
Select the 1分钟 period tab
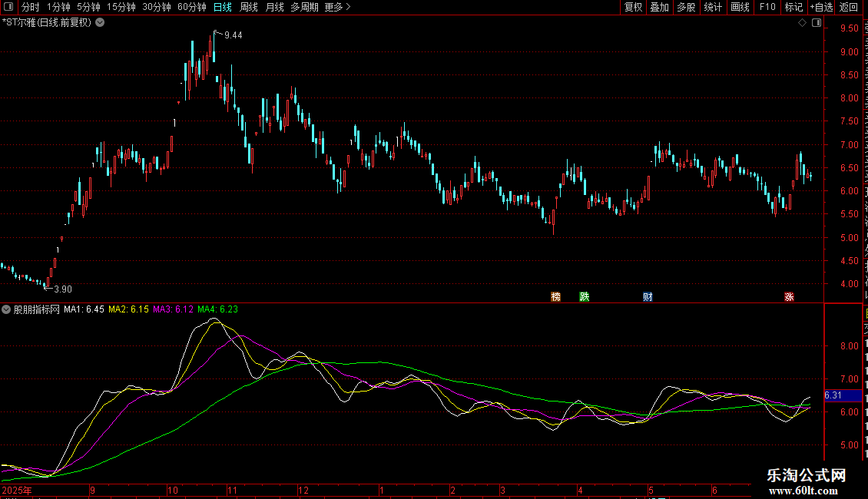58,7
